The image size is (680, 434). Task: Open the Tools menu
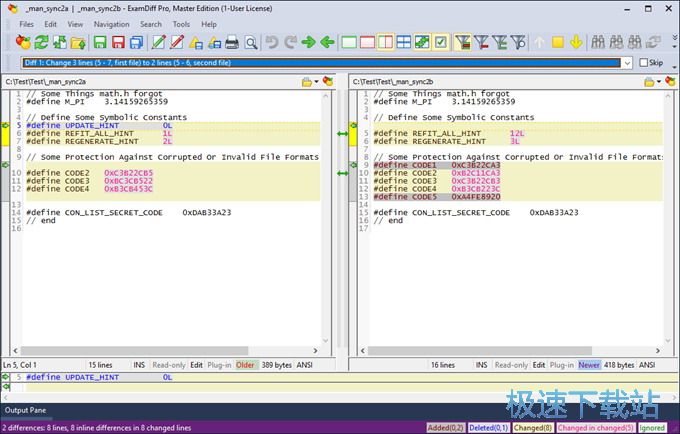tap(181, 24)
